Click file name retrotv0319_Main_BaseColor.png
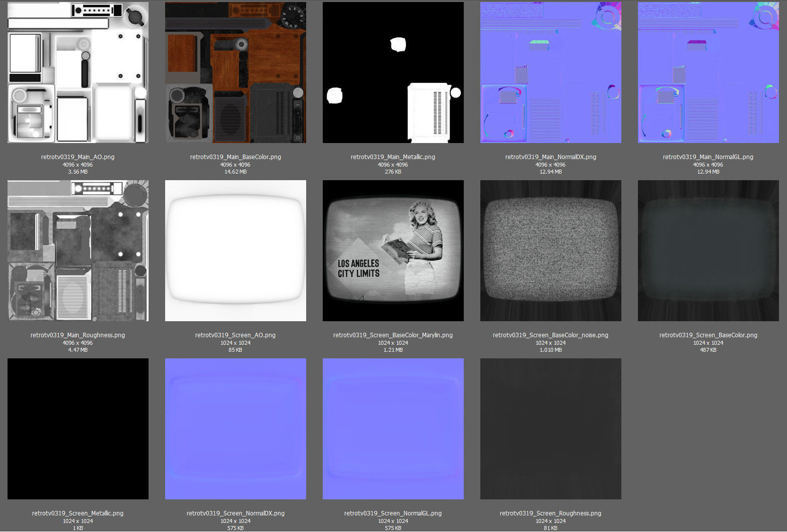Image resolution: width=787 pixels, height=532 pixels. click(235, 157)
